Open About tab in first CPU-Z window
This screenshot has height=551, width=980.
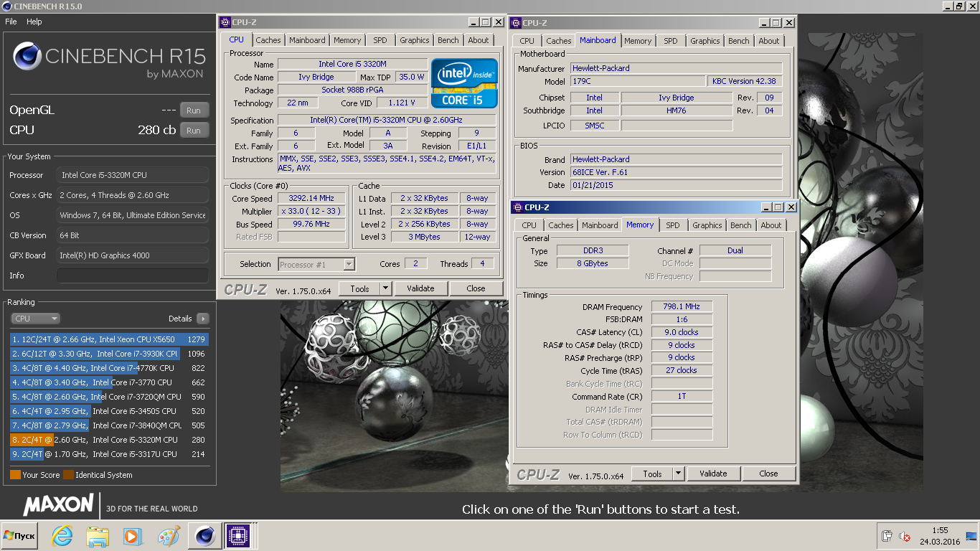(x=479, y=41)
